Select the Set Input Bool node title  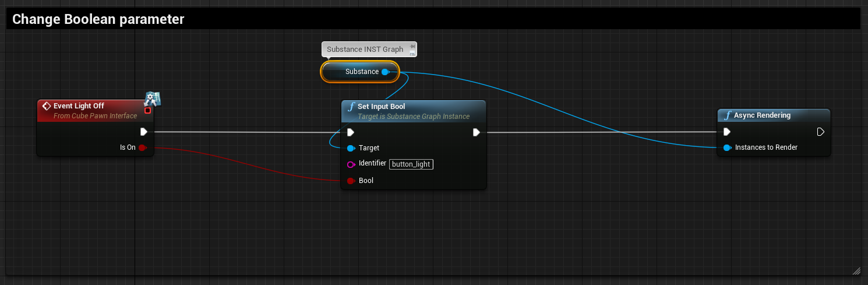[x=382, y=107]
